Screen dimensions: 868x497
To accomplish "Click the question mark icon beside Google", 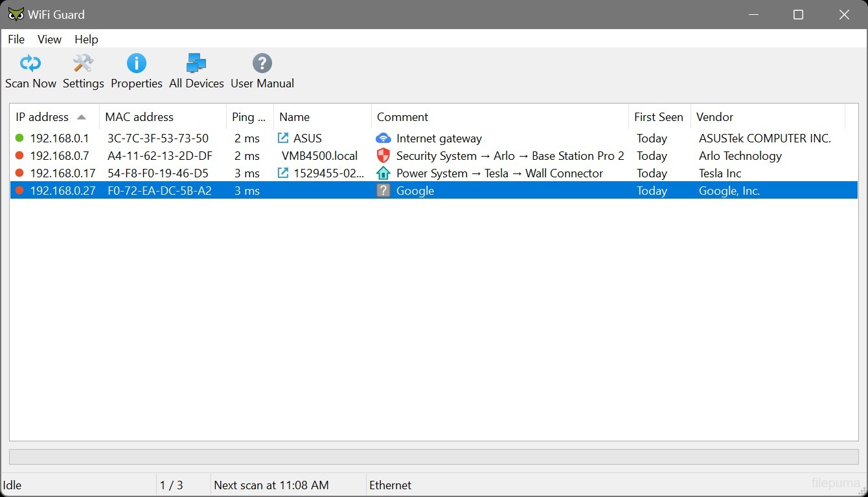I will [x=383, y=190].
